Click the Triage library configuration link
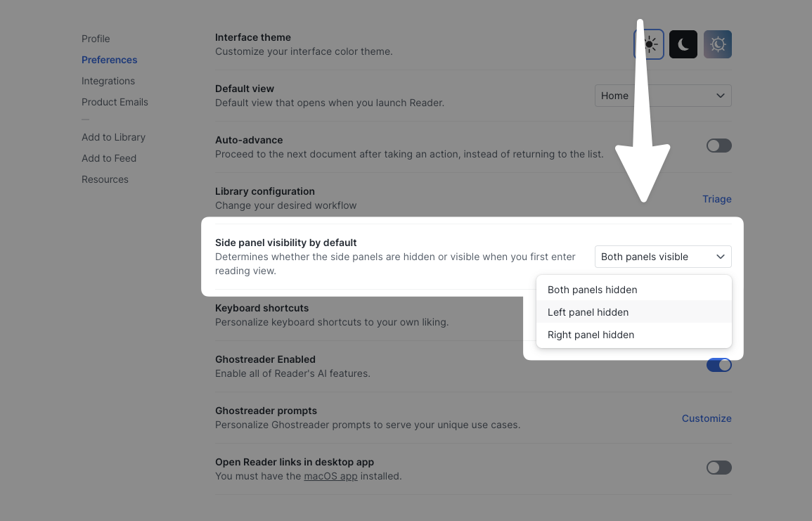The height and width of the screenshot is (521, 812). tap(716, 199)
